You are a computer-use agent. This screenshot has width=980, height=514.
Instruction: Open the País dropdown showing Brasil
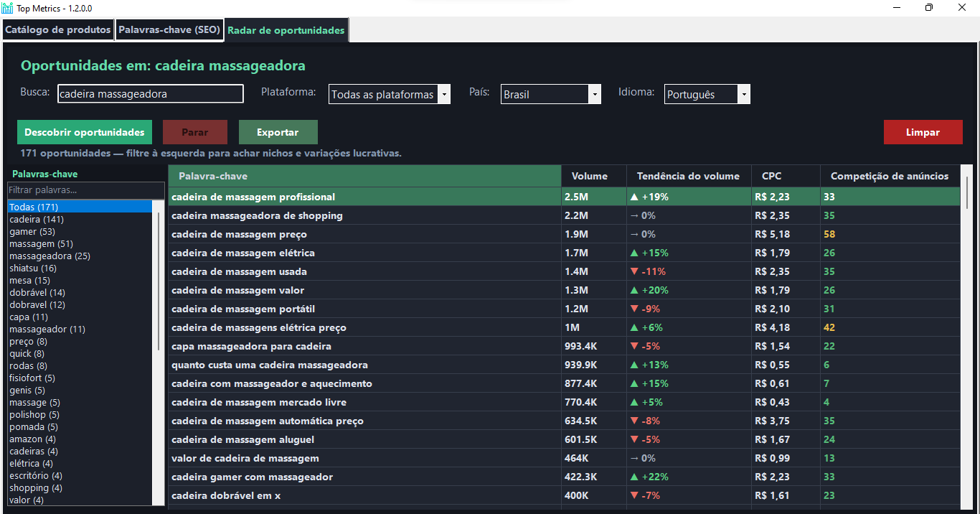pos(551,94)
